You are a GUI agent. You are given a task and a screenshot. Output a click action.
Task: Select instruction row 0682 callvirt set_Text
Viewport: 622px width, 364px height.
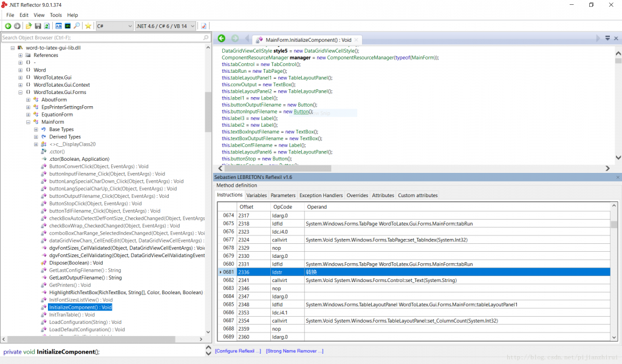click(413, 280)
